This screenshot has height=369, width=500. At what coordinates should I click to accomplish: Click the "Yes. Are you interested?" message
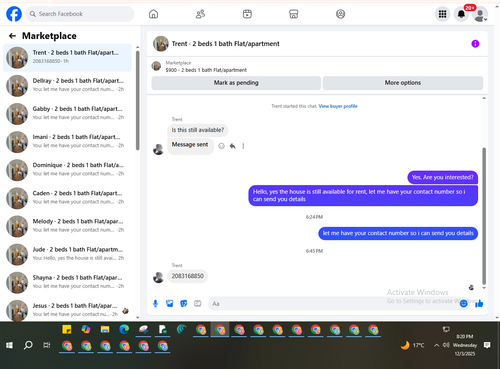point(442,177)
